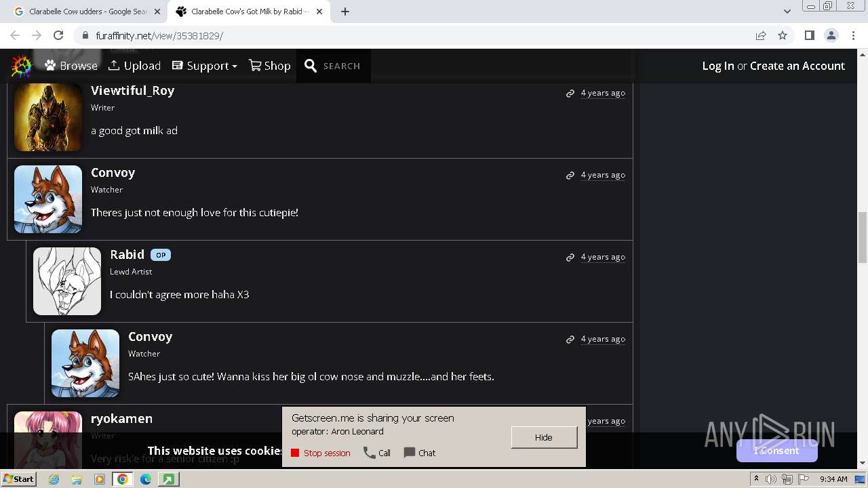868x488 pixels.
Task: Open the Windows Start menu
Action: click(x=18, y=479)
